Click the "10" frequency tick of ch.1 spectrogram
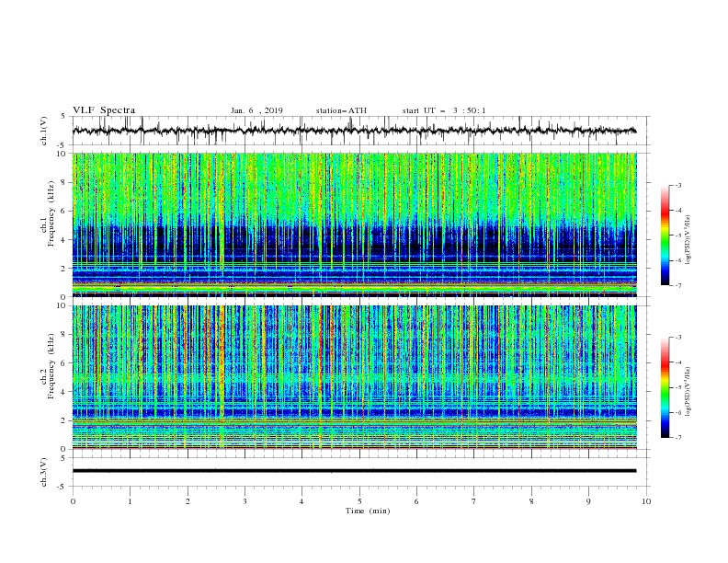 point(63,154)
